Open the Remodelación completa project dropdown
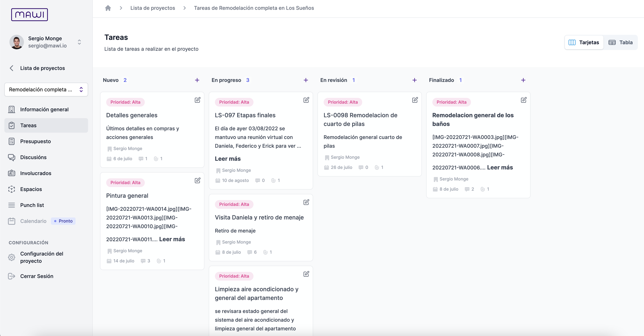 click(46, 90)
